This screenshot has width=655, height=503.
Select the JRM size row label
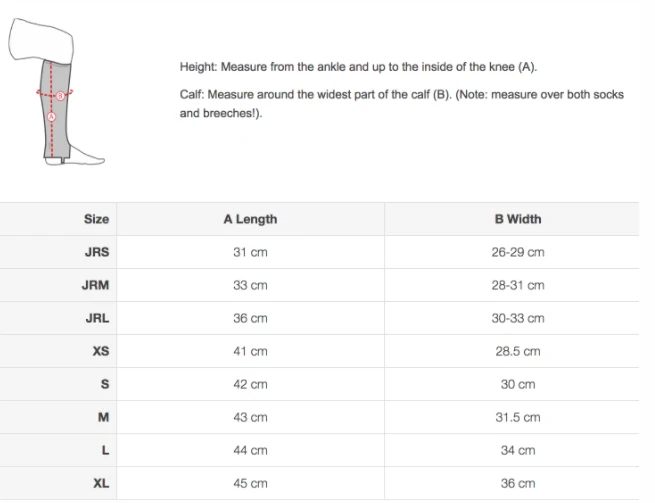(x=96, y=285)
